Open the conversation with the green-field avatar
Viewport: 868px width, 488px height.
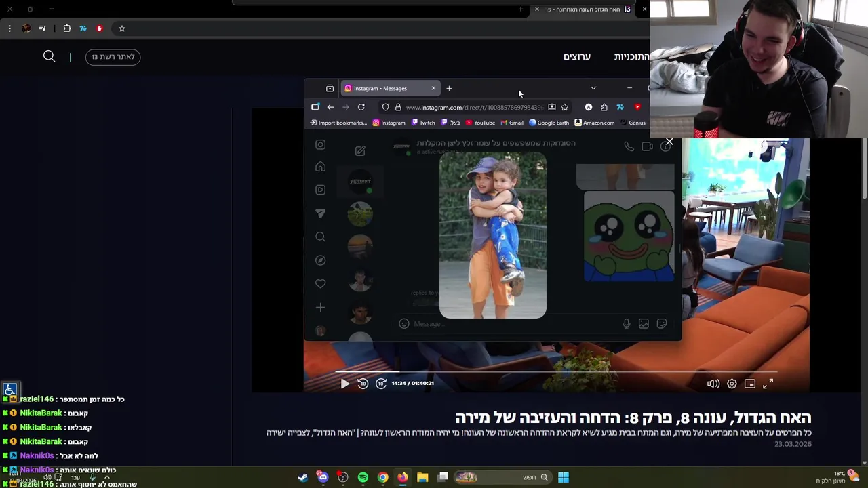tap(360, 214)
